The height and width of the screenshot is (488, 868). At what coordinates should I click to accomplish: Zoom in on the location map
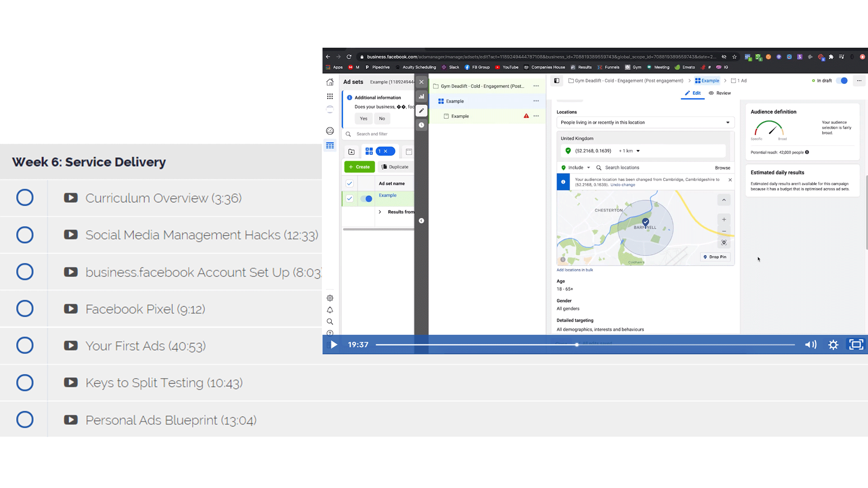[x=724, y=220]
